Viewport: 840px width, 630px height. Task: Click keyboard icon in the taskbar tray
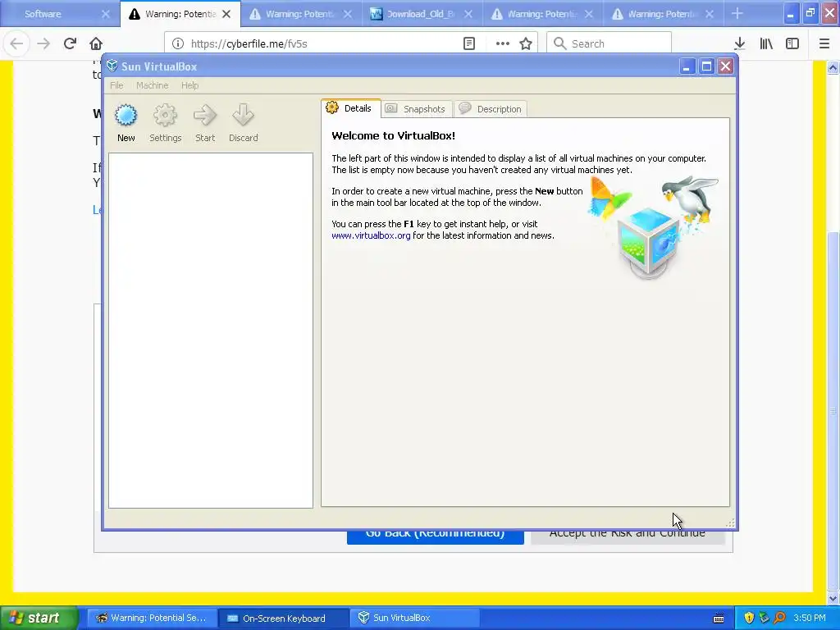719,619
